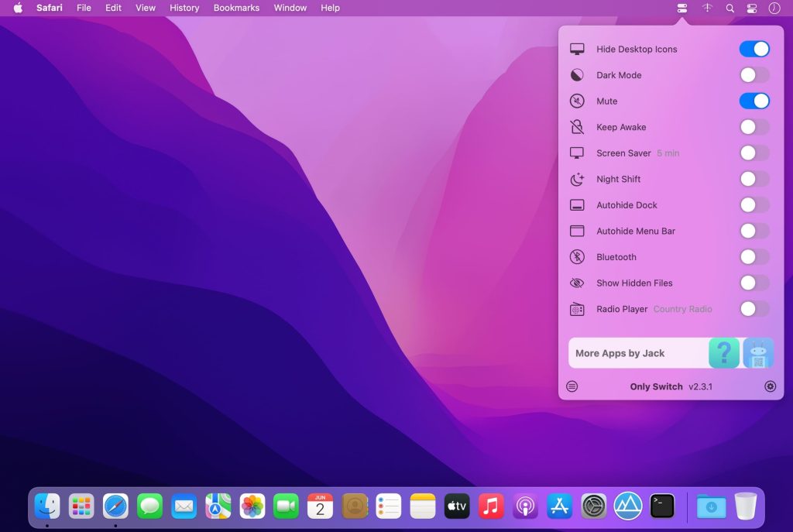Open Only Switch settings via the gear icon
Image resolution: width=793 pixels, height=532 pixels.
(771, 386)
